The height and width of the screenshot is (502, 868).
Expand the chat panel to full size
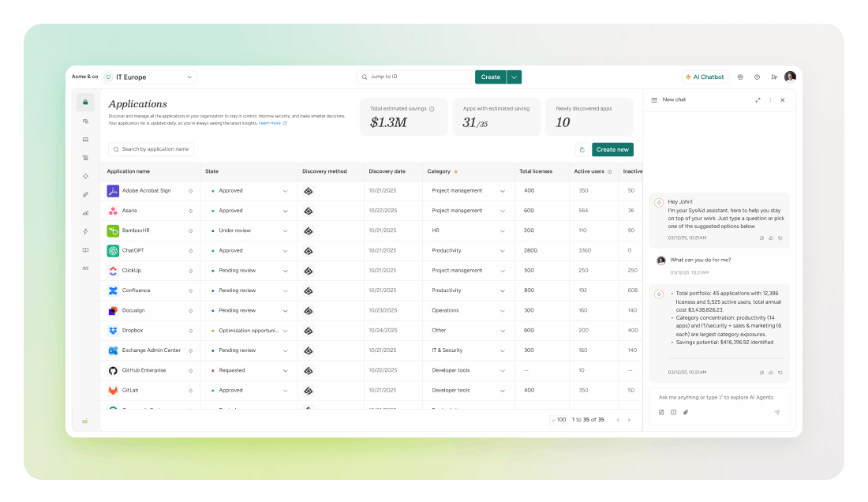tap(758, 100)
